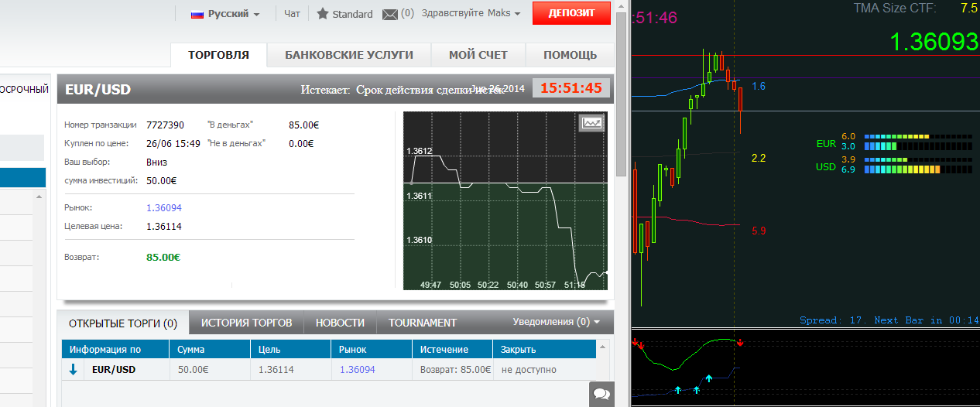
Task: Click the TMA Size CTF label
Action: click(895, 9)
